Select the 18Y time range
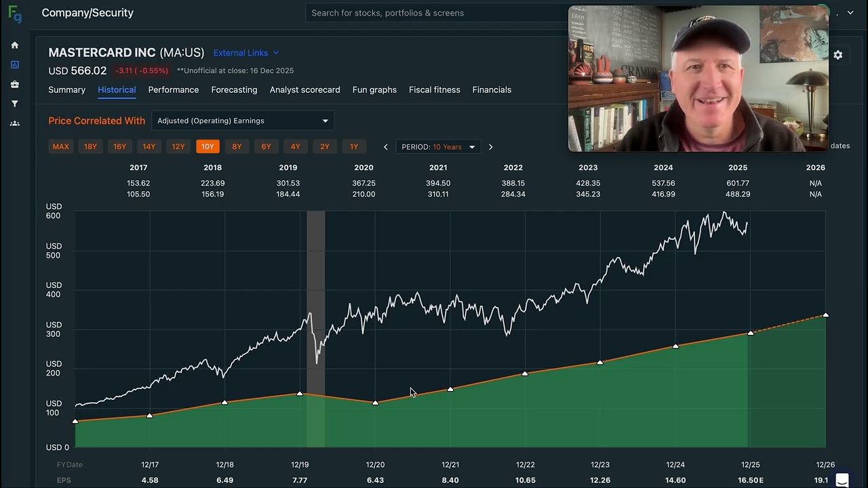 tap(90, 147)
